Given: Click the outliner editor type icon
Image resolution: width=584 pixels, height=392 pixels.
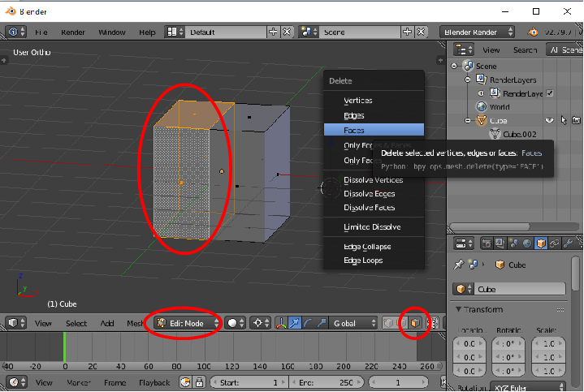Looking at the screenshot, I should click(463, 50).
